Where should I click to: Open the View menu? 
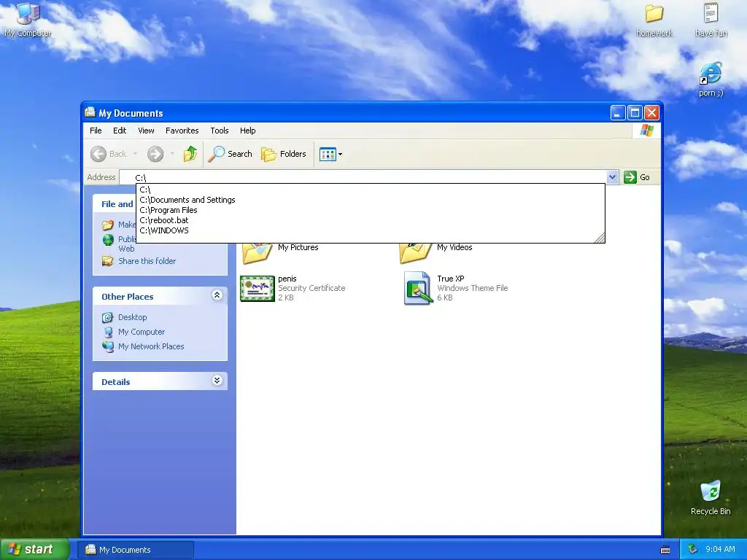pyautogui.click(x=146, y=131)
